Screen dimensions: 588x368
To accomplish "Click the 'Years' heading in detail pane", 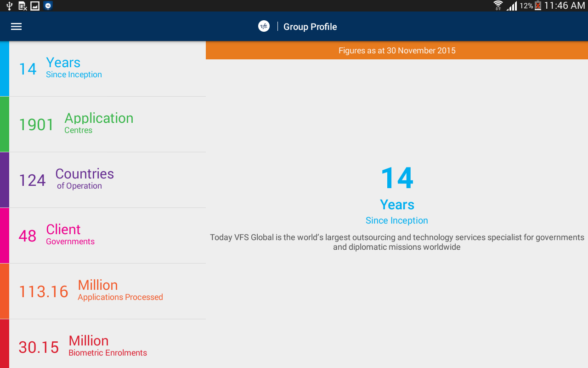I will pos(397,205).
